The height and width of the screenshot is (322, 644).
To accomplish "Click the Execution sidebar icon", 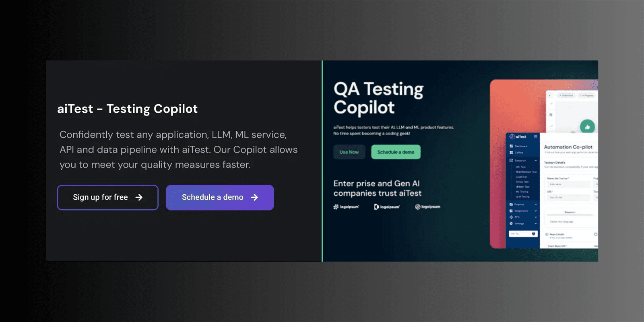I will (x=511, y=160).
